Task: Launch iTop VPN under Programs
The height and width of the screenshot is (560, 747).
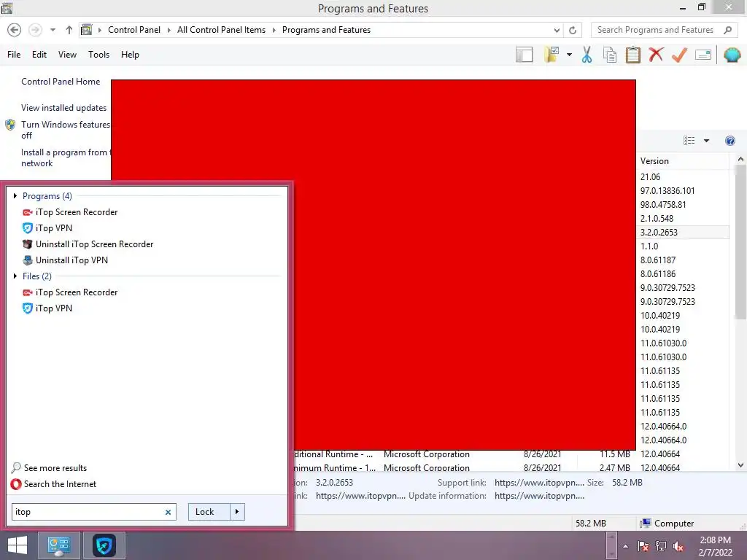Action: tap(54, 228)
